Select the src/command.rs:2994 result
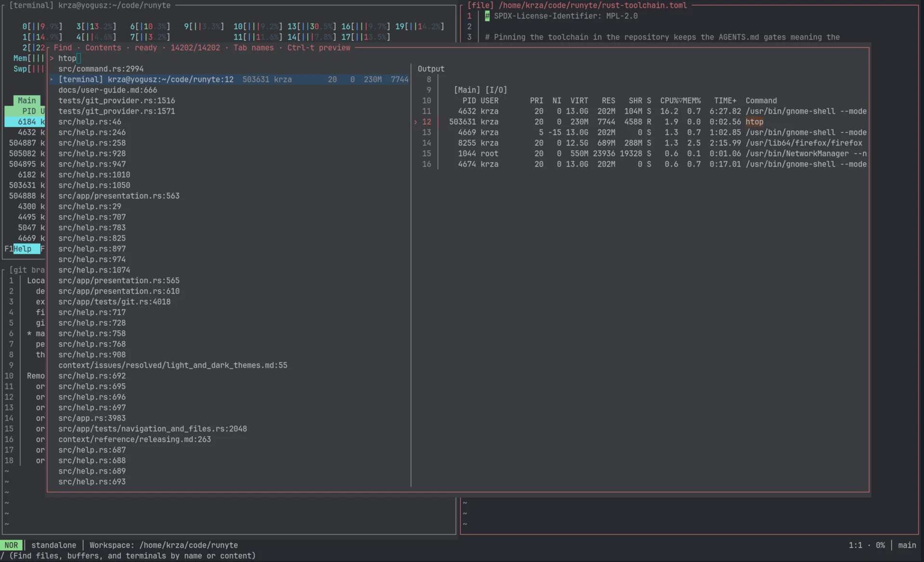This screenshot has height=562, width=924. coord(101,69)
